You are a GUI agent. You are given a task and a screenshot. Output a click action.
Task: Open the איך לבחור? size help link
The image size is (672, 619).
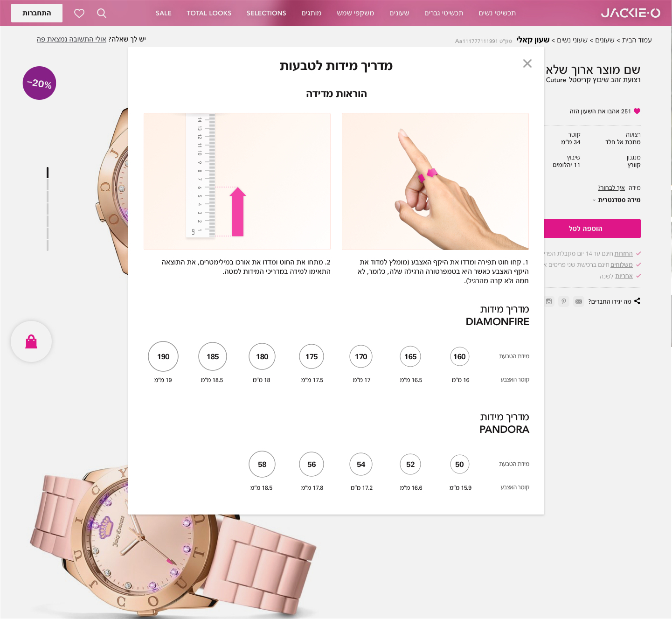coord(611,188)
